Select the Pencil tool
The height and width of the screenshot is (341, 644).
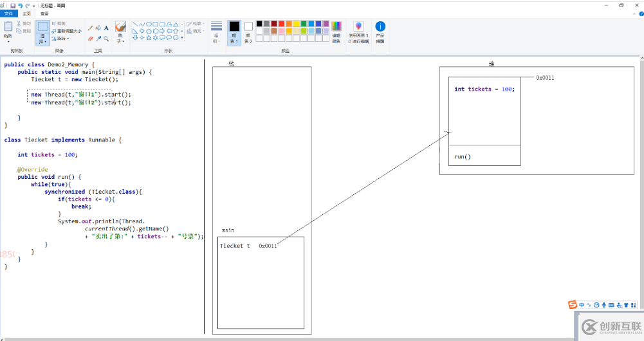pyautogui.click(x=90, y=28)
